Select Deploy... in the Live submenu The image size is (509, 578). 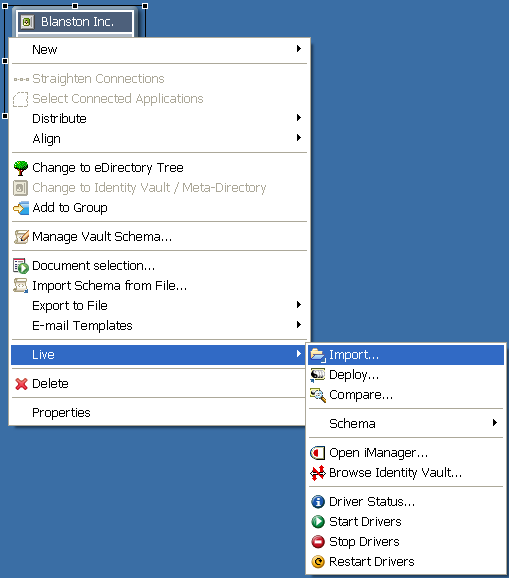[x=406, y=375]
